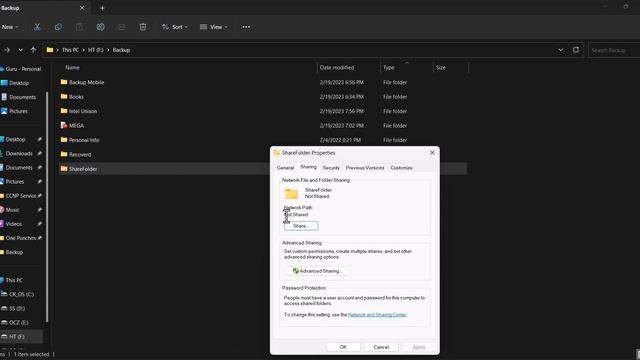Click HT (F:) in the breadcrumb
Image resolution: width=640 pixels, height=360 pixels.
click(96, 50)
